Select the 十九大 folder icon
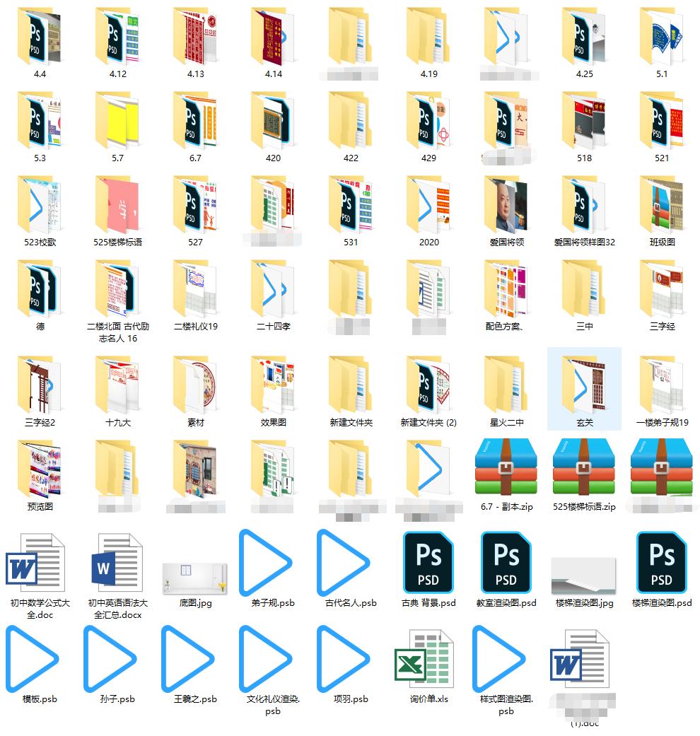The width and height of the screenshot is (700, 736). tap(117, 385)
